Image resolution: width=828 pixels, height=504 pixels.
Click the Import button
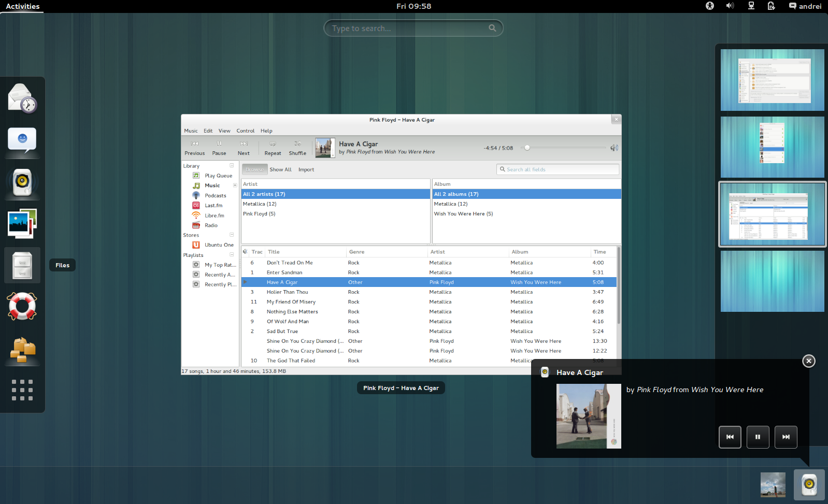[x=306, y=170]
